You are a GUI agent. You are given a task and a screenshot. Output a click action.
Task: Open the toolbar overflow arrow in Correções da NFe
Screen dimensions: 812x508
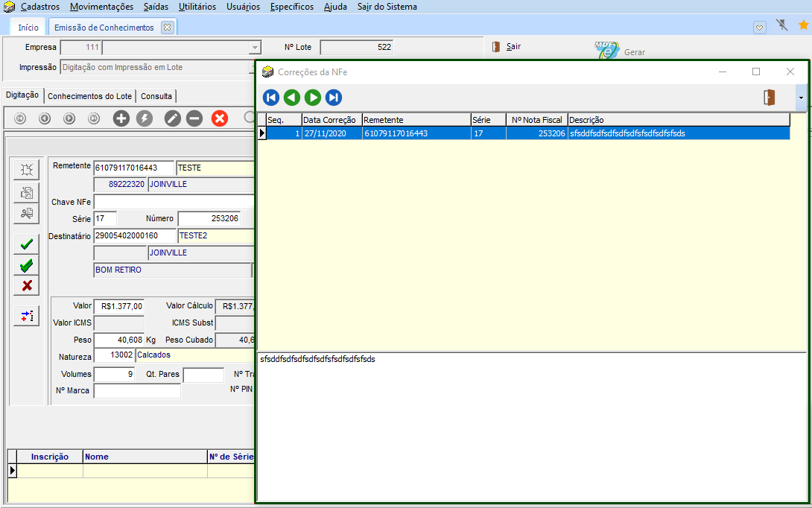tap(801, 98)
